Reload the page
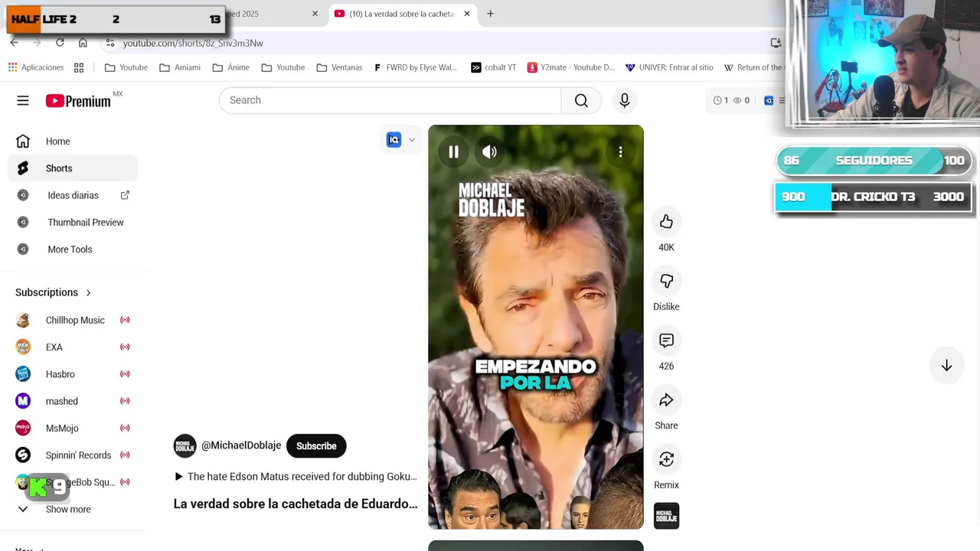 point(60,43)
